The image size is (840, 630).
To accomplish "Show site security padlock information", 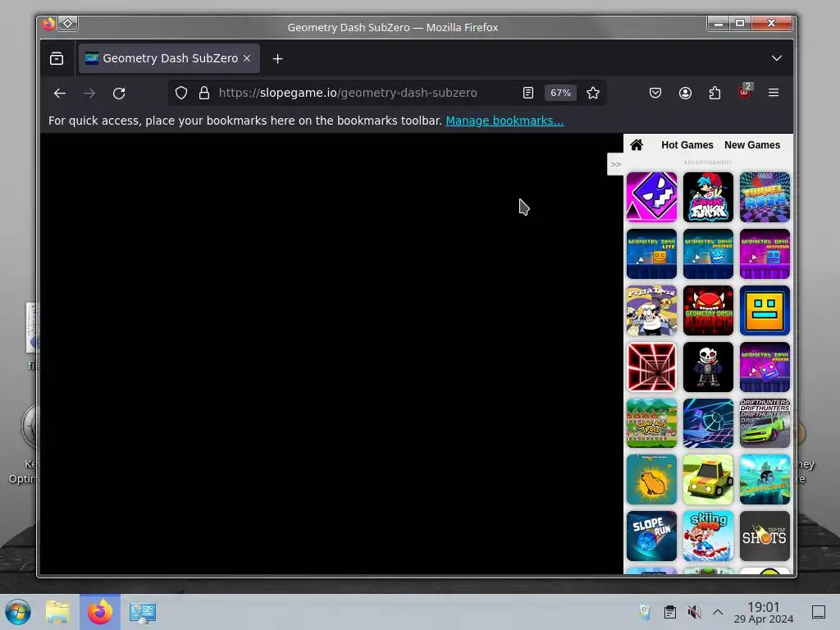I will 204,93.
